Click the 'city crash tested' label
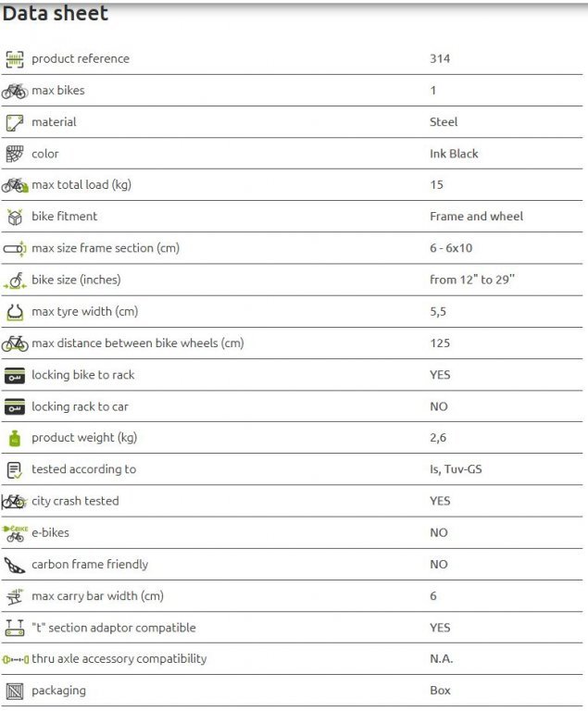Screen dimensions: 588x711 [x=75, y=501]
